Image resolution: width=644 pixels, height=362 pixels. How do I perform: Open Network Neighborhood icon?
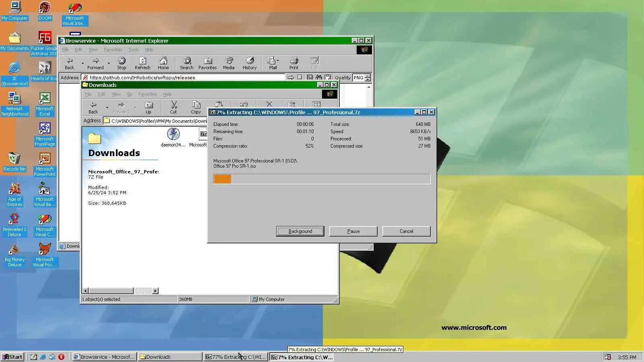pos(14,104)
